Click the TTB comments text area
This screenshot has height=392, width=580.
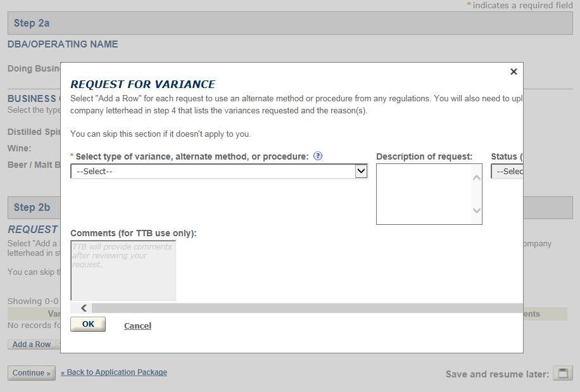pyautogui.click(x=123, y=270)
